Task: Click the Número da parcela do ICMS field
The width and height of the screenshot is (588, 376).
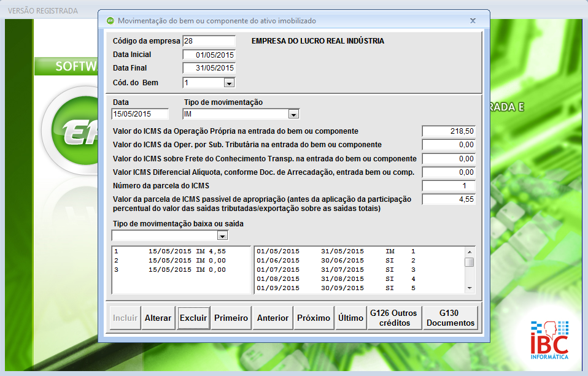Action: tap(449, 186)
